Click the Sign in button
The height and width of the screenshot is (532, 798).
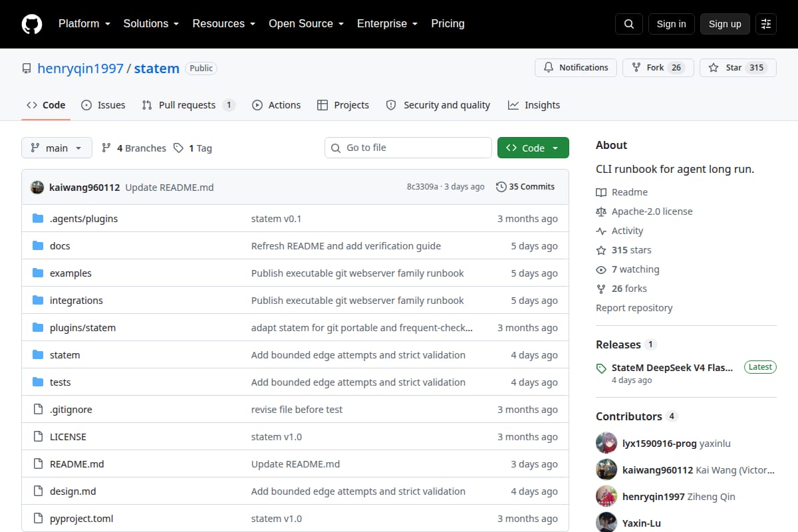tap(671, 24)
